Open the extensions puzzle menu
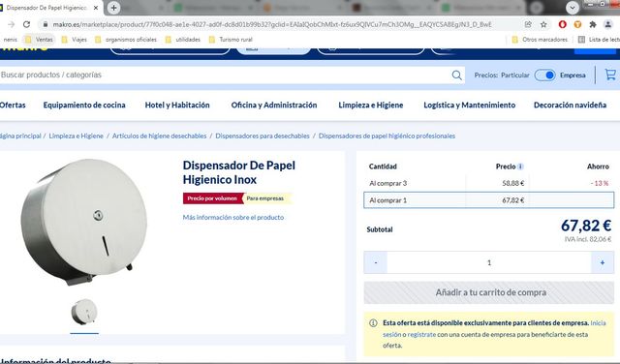Viewport: 620px width, 364px height. 593,24
